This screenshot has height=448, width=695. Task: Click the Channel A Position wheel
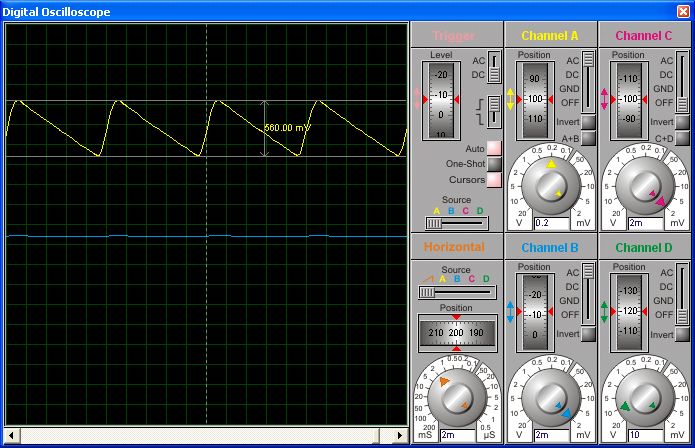[535, 101]
